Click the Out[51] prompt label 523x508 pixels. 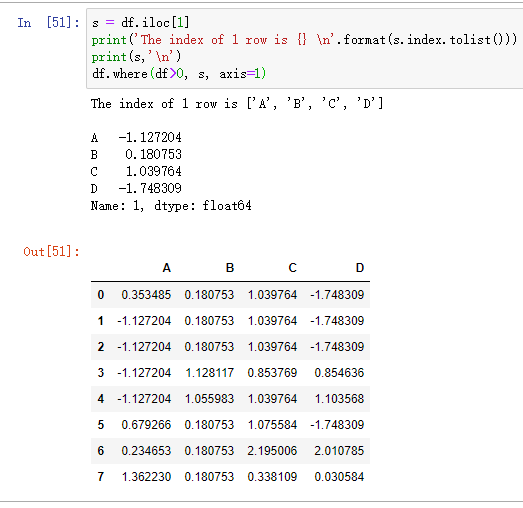coord(51,251)
